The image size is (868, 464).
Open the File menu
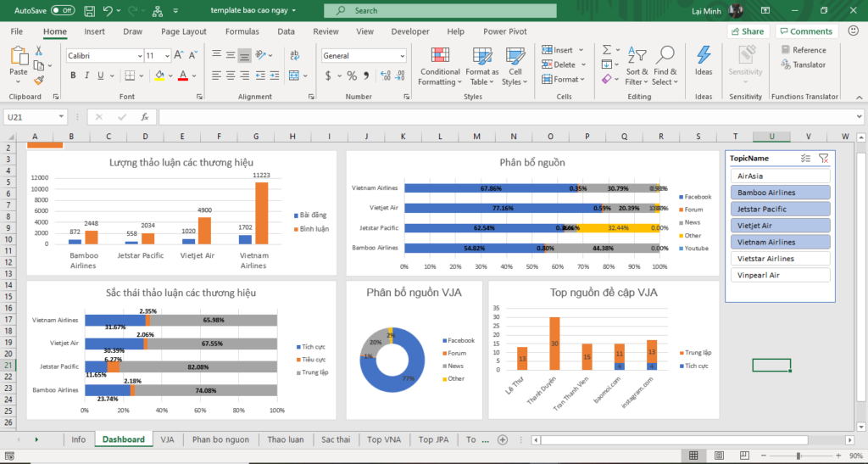coord(17,31)
